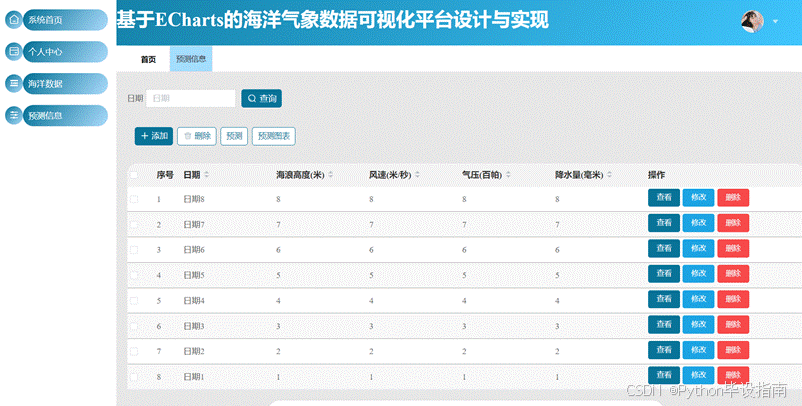Click 修改 for row 日期4

(x=698, y=299)
